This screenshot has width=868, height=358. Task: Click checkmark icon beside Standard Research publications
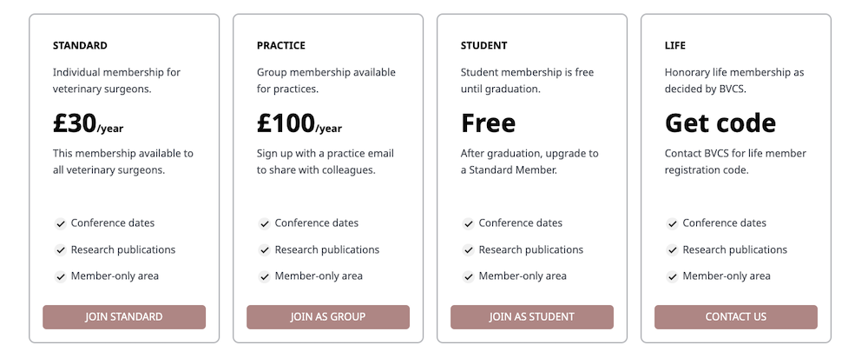pos(61,250)
